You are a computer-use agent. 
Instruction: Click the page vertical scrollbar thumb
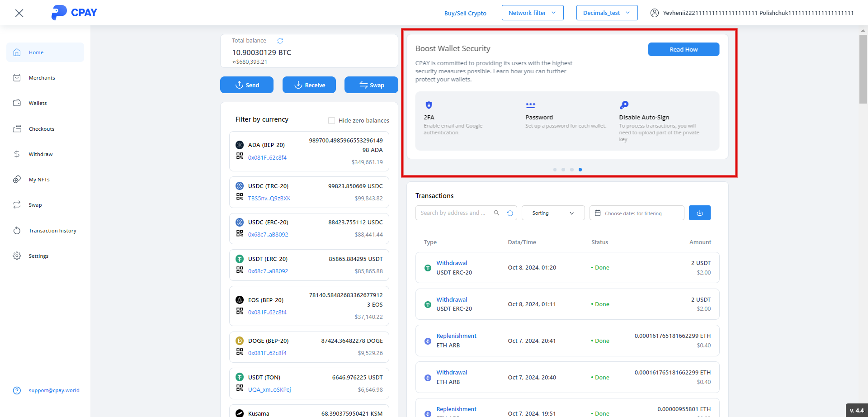pos(863,69)
